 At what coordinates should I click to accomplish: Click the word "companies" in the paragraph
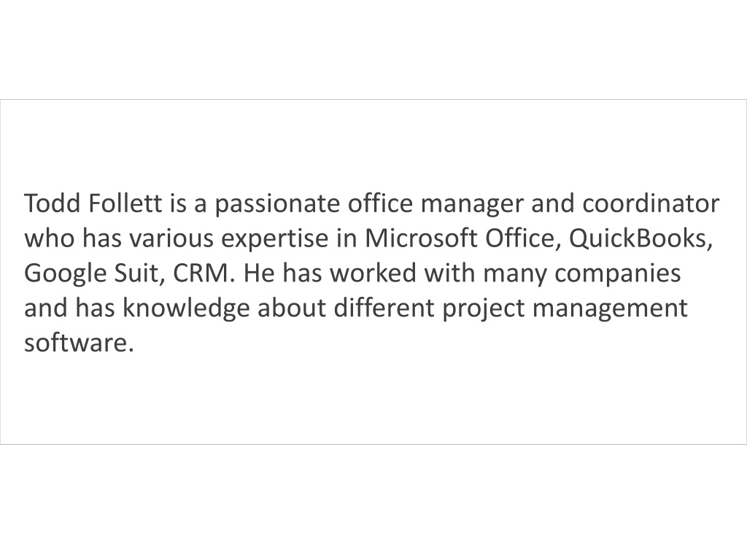617,275
